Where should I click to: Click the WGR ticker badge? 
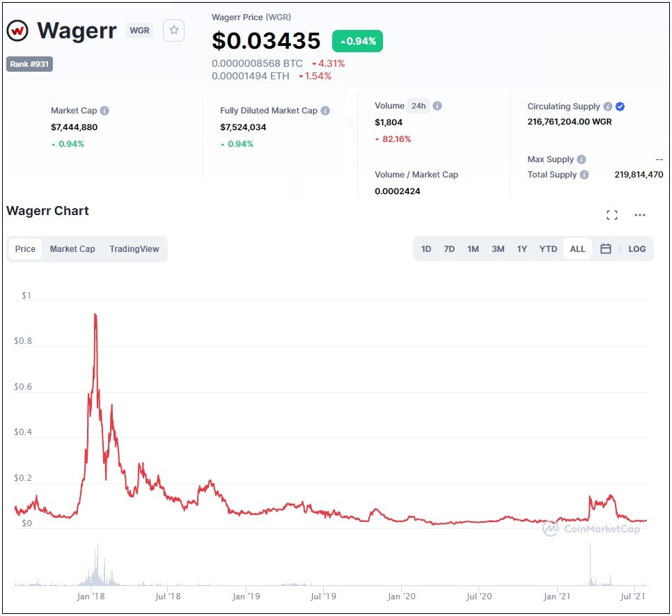tap(139, 31)
